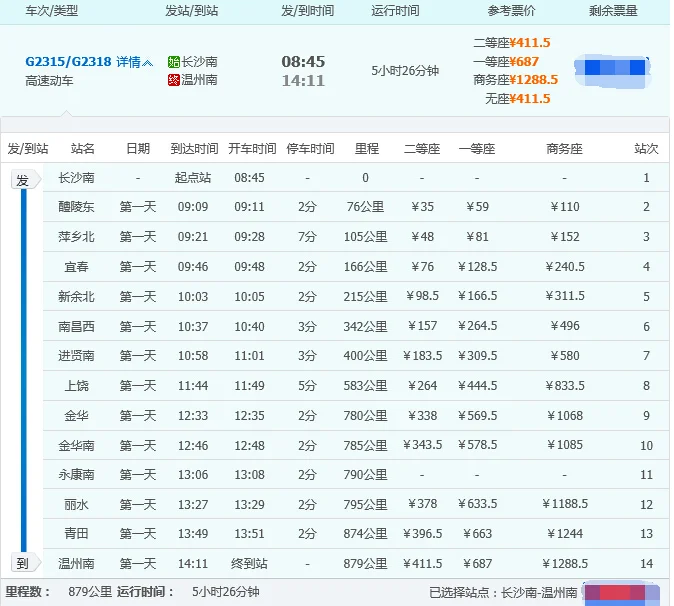674x606 pixels.
Task: Select the 上饶 station row
Action: pos(356,386)
